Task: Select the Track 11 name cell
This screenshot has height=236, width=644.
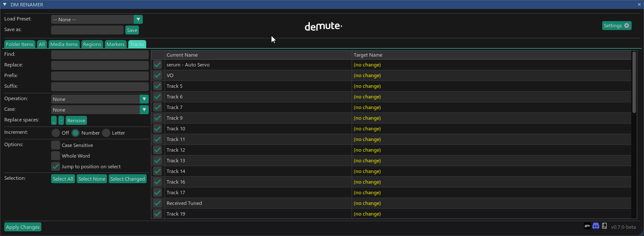Action: pyautogui.click(x=258, y=139)
